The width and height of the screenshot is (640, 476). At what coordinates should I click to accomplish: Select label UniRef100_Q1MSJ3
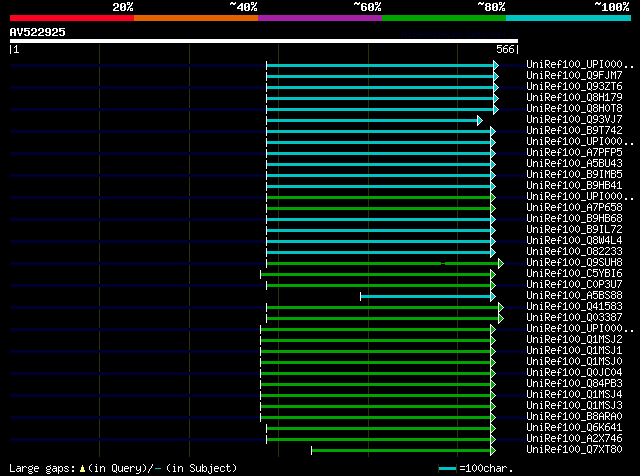tap(574, 406)
